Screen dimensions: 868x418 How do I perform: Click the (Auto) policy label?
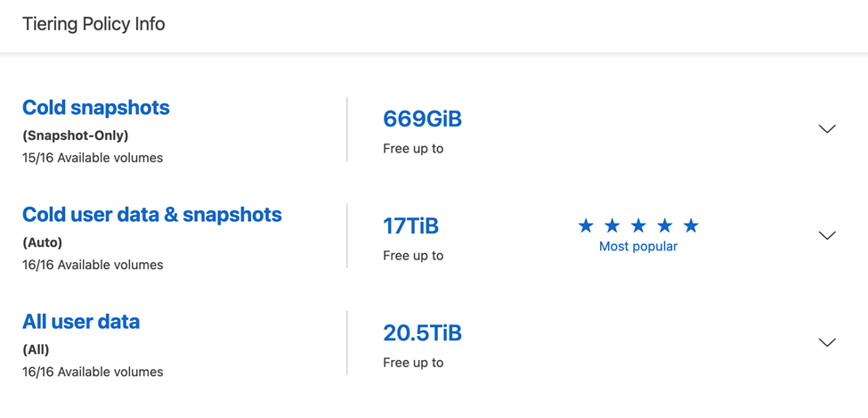click(43, 242)
